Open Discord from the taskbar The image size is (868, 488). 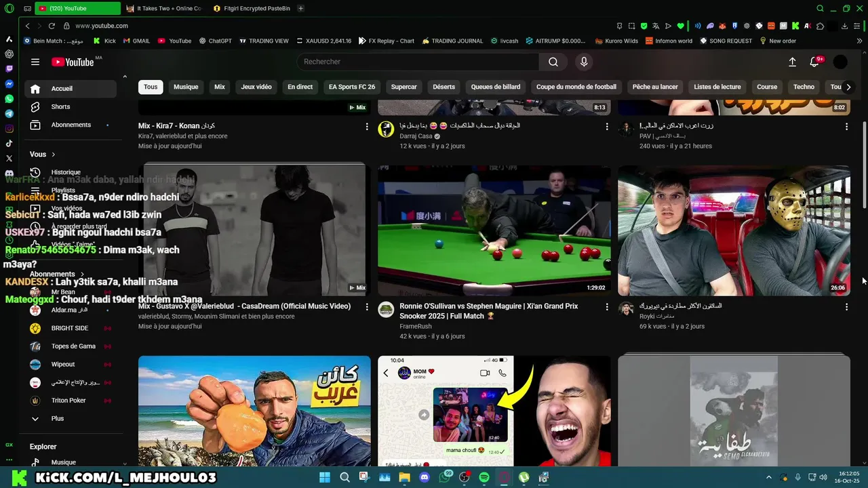point(425,477)
